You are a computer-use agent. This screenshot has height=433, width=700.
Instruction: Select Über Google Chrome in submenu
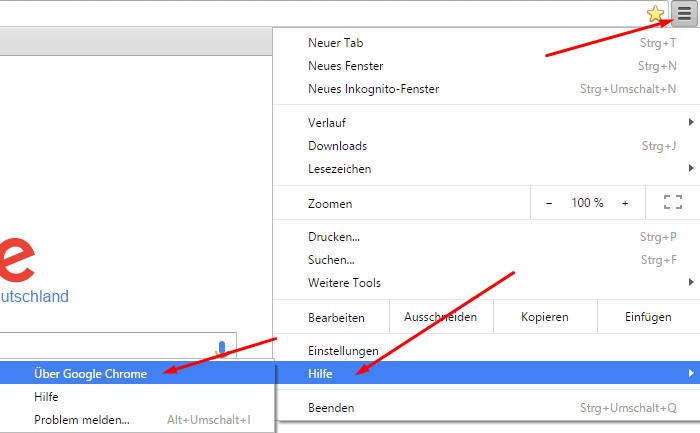[137, 373]
